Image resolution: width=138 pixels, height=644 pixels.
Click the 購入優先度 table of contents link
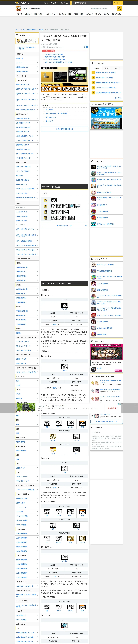(49, 109)
